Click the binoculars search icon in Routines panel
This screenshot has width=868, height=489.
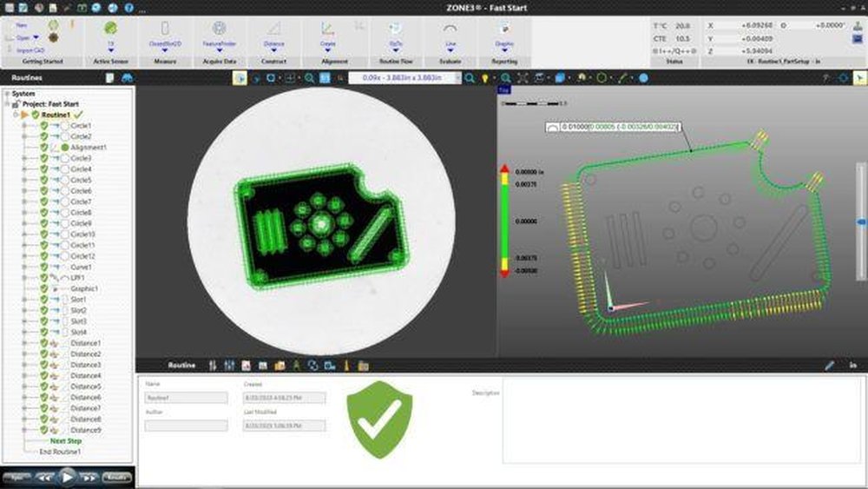(x=127, y=77)
